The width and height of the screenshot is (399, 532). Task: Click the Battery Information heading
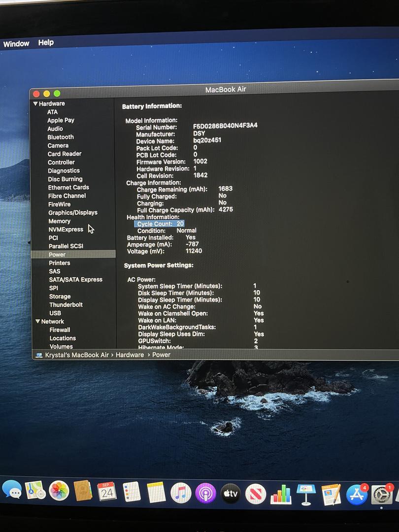coord(152,106)
